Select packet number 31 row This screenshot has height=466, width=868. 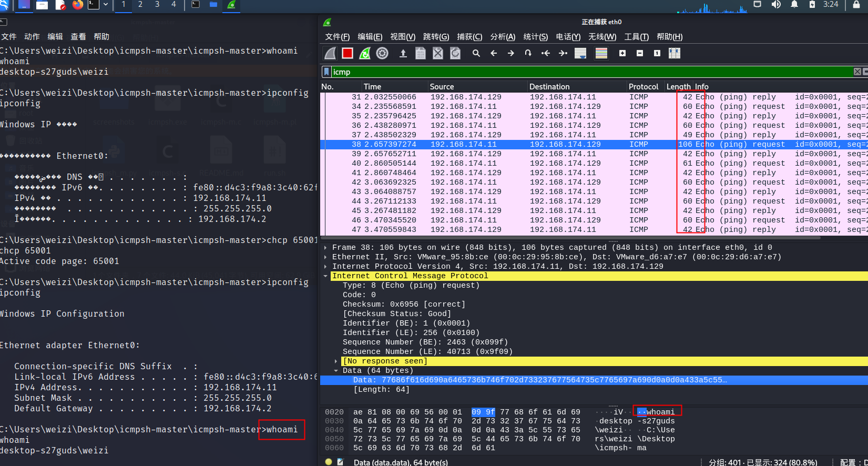coord(594,97)
